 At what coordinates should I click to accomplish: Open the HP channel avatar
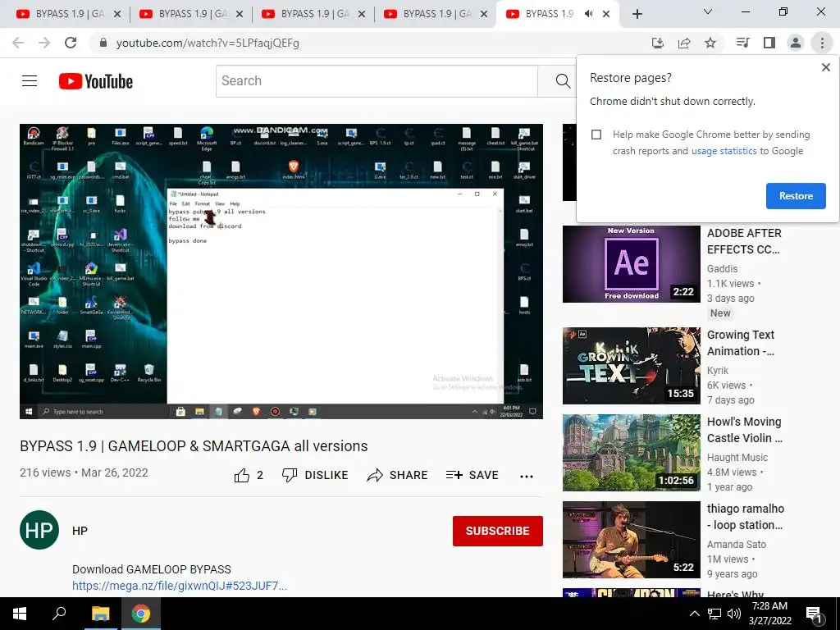coord(39,531)
